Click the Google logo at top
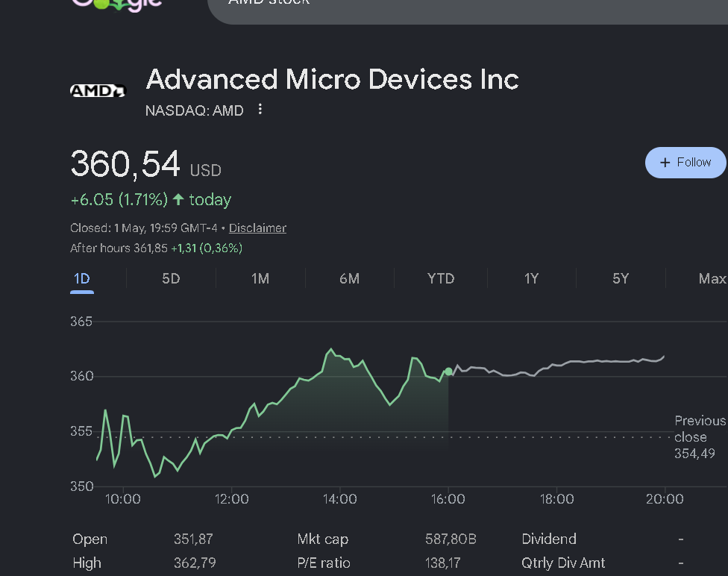 point(117,4)
